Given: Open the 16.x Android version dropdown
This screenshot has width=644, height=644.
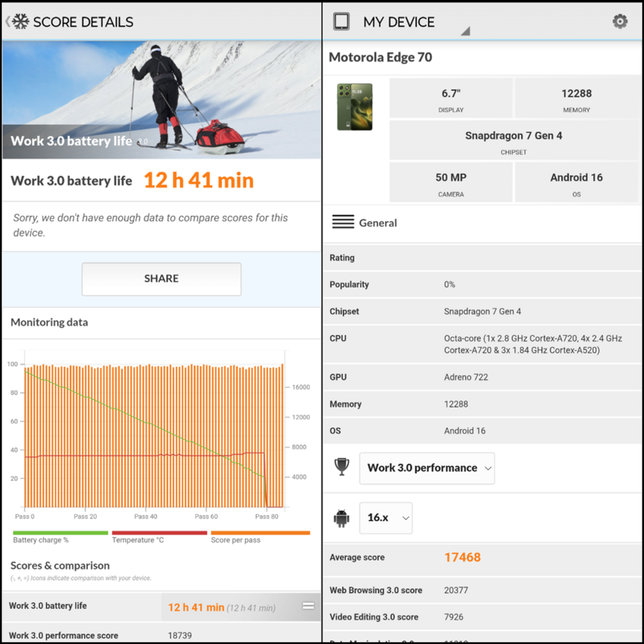Looking at the screenshot, I should (x=386, y=518).
